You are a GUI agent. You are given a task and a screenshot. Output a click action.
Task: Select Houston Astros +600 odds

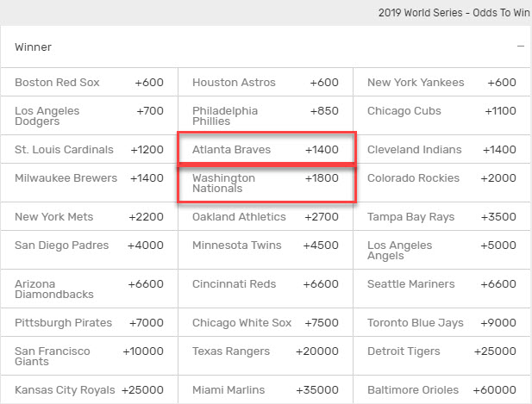tap(265, 83)
